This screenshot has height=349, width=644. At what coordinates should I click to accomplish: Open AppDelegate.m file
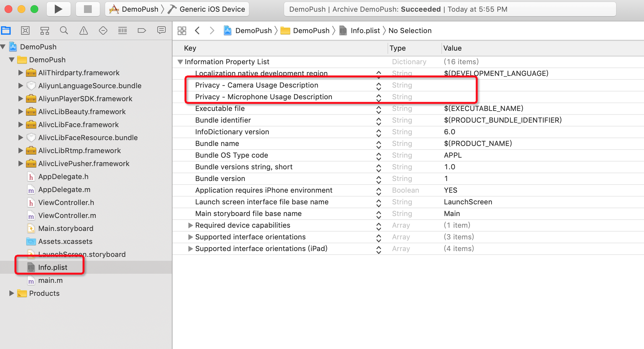pos(64,189)
